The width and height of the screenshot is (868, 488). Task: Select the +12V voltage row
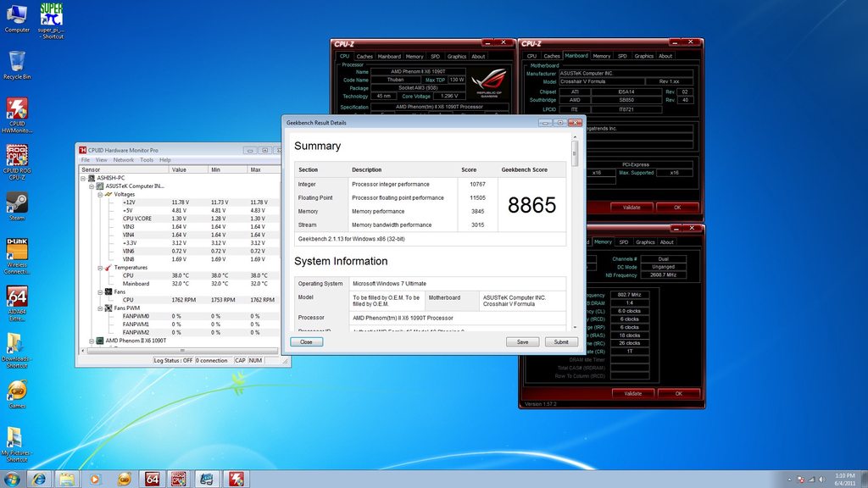[x=181, y=202]
